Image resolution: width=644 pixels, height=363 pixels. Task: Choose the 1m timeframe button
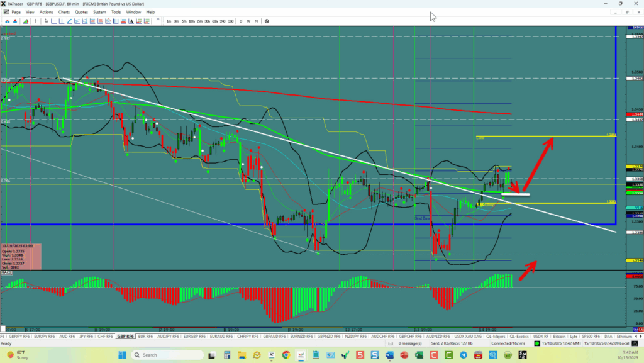click(x=169, y=21)
